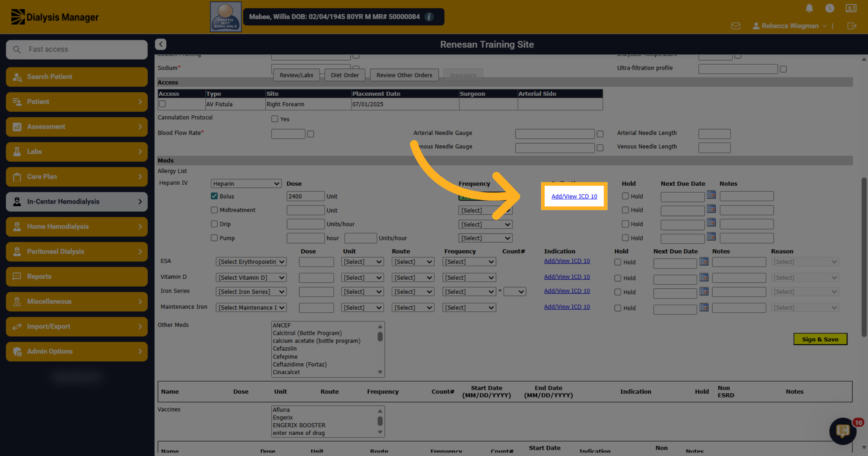Open the Select Iron Series dropdown
The height and width of the screenshot is (456, 868).
click(x=251, y=292)
